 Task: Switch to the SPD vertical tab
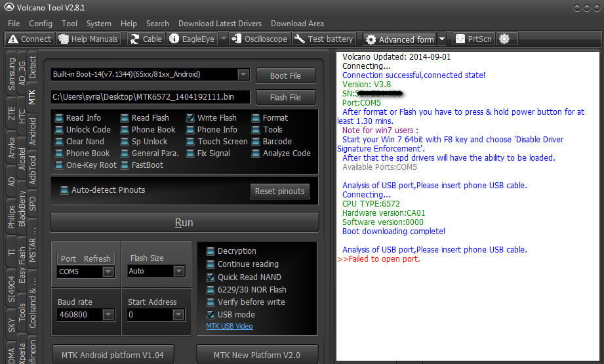coord(32,204)
